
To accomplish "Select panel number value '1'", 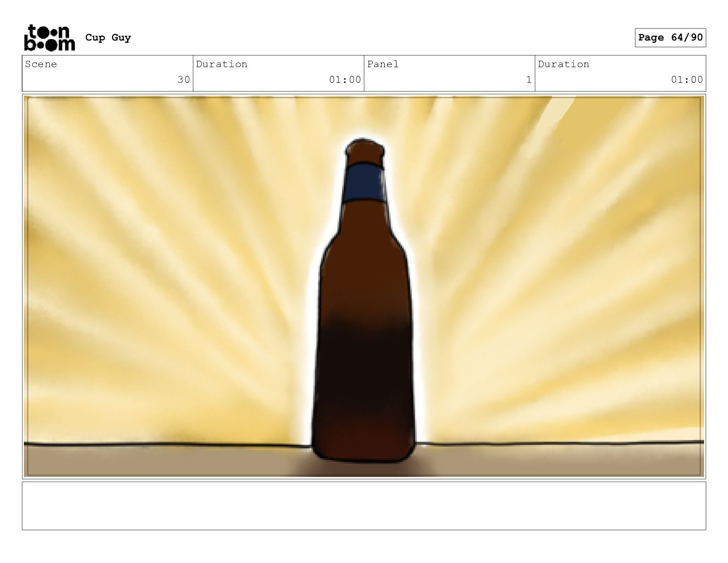I will coord(529,80).
